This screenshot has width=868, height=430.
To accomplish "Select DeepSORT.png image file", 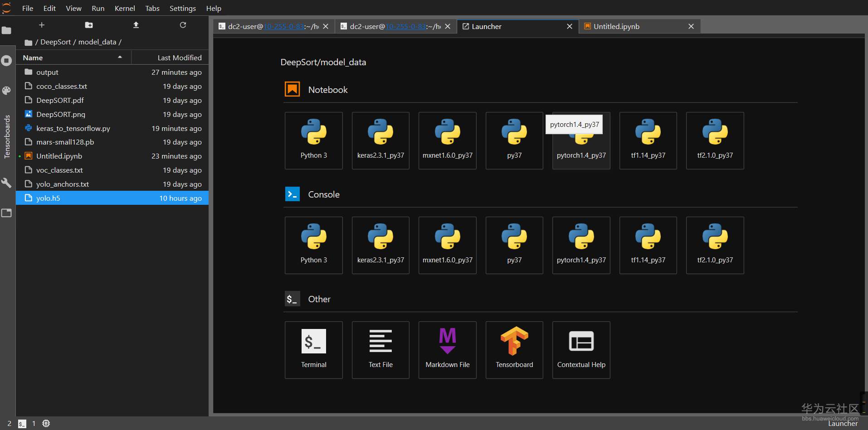I will [x=112, y=114].
